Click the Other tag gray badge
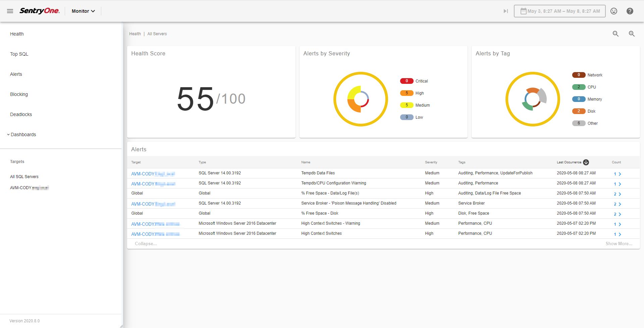Screen dimensions: 644x328 (x=579, y=123)
